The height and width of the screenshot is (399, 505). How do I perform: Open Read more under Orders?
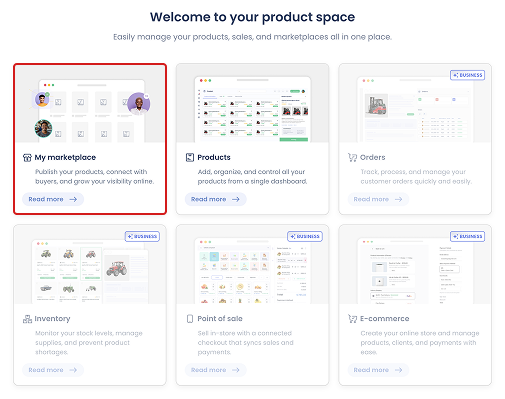(x=378, y=199)
